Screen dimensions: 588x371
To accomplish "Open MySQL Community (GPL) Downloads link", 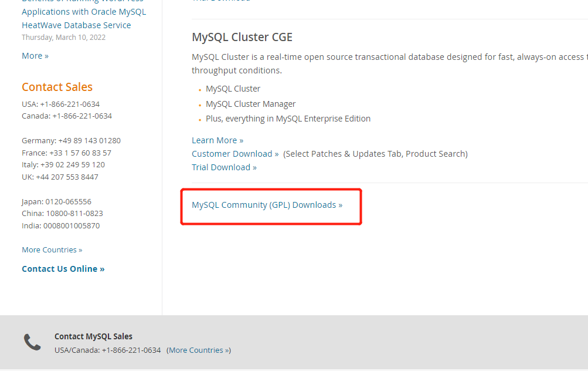I will [x=267, y=205].
